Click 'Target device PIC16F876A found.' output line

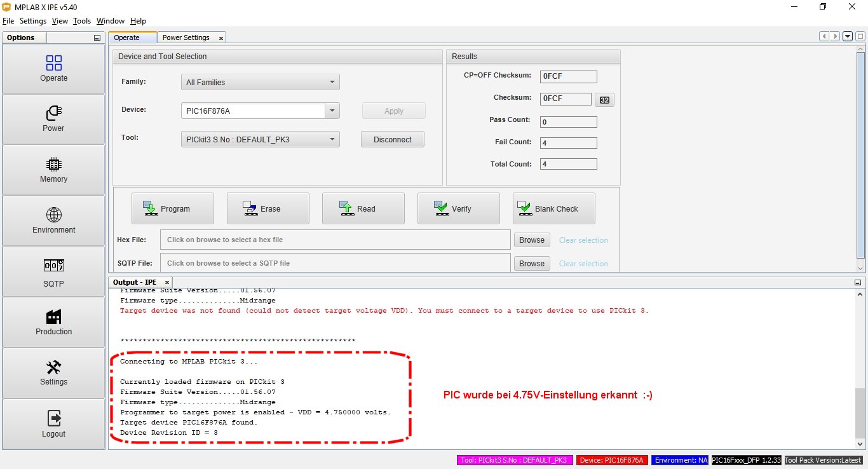point(189,423)
